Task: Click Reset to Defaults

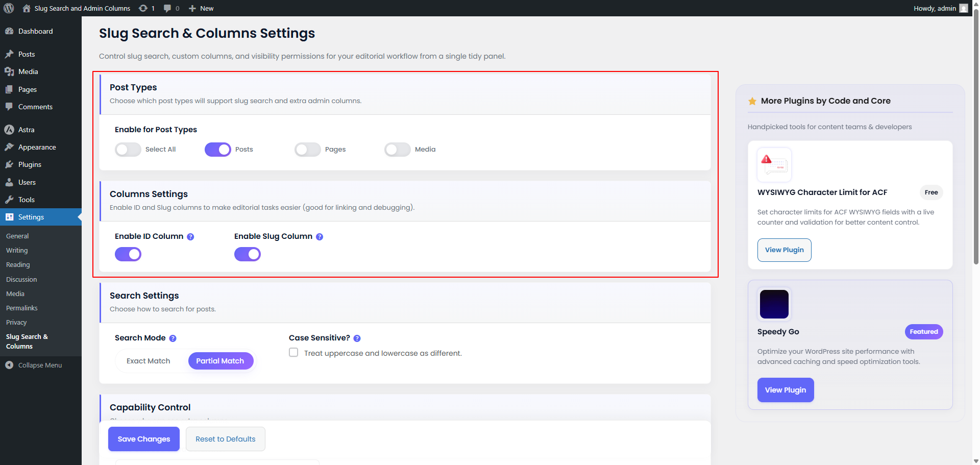Action: [225, 438]
